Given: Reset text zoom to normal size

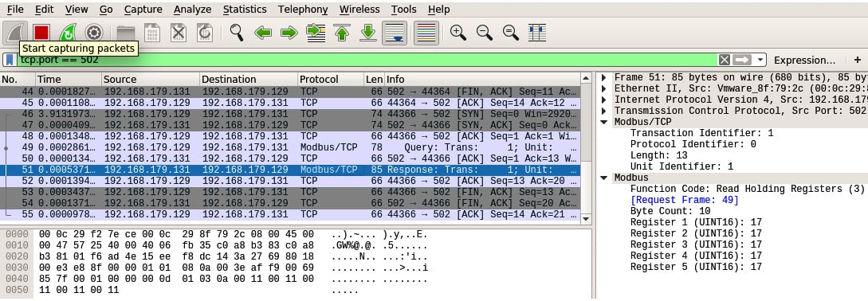Looking at the screenshot, I should coord(510,33).
